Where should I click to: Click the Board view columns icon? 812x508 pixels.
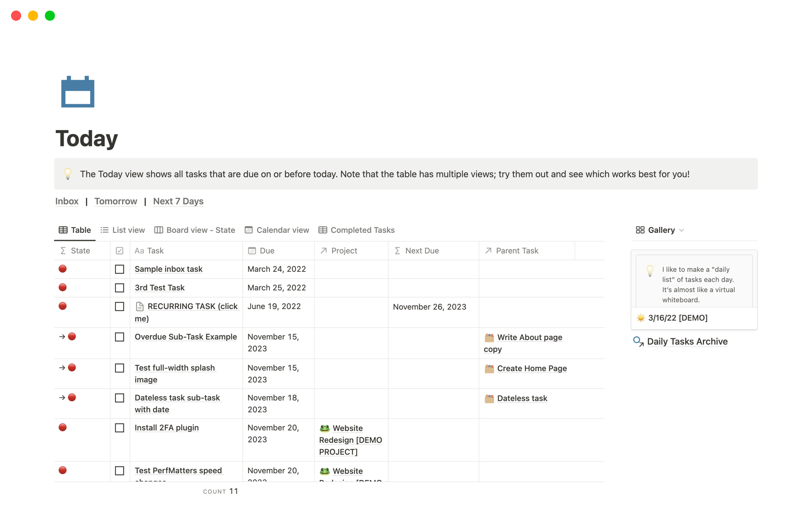pos(158,230)
